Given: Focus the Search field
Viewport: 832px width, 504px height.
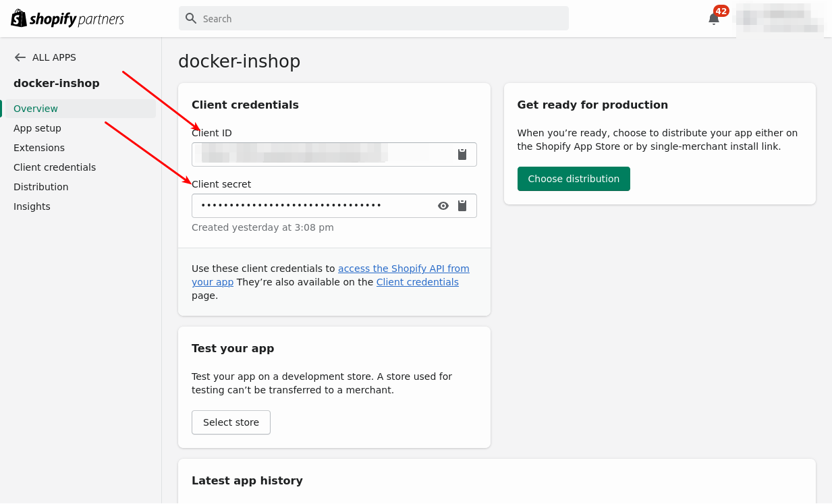Looking at the screenshot, I should pos(374,18).
